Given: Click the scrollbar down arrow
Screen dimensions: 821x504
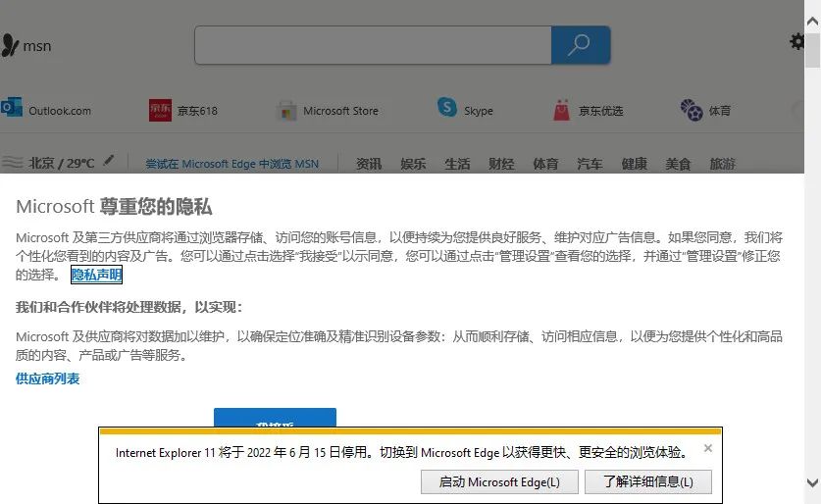Looking at the screenshot, I should pos(812,482).
